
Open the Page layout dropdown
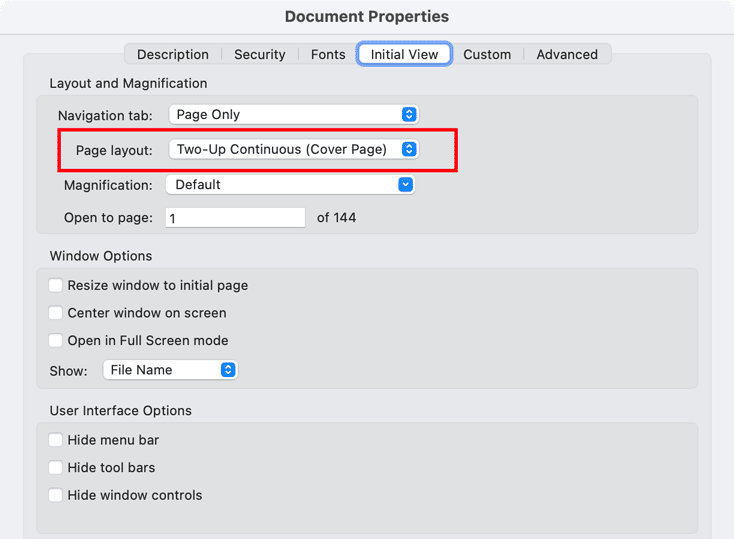click(x=294, y=149)
